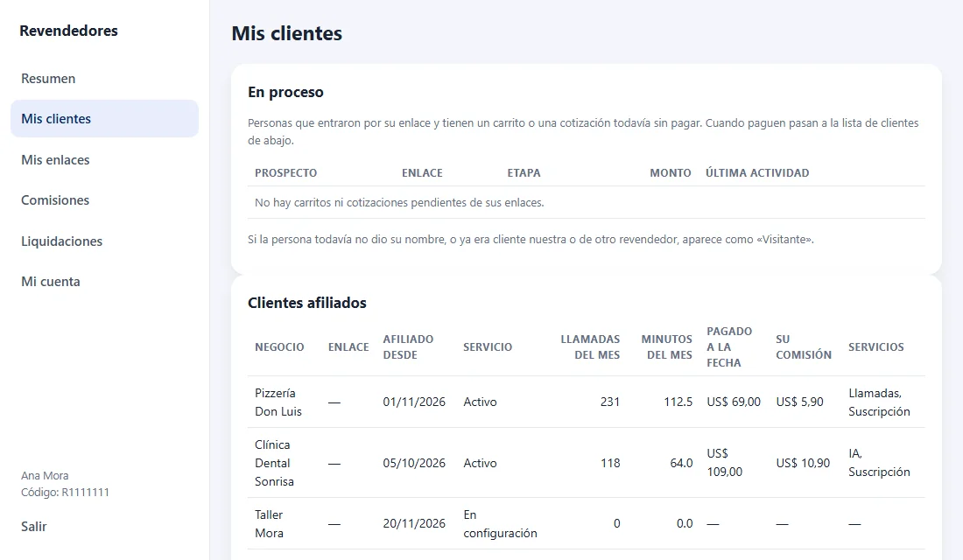The height and width of the screenshot is (560, 963).
Task: Click the PROSPECTO column header
Action: click(285, 173)
